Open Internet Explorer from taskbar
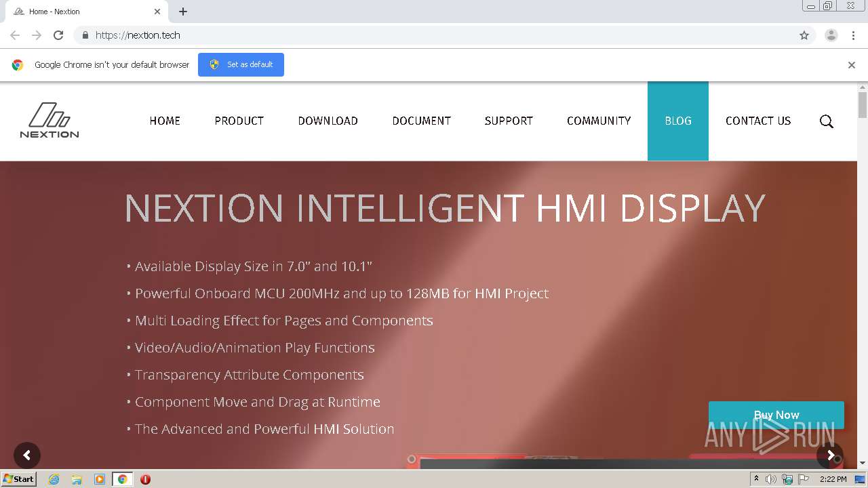 pos(54,479)
